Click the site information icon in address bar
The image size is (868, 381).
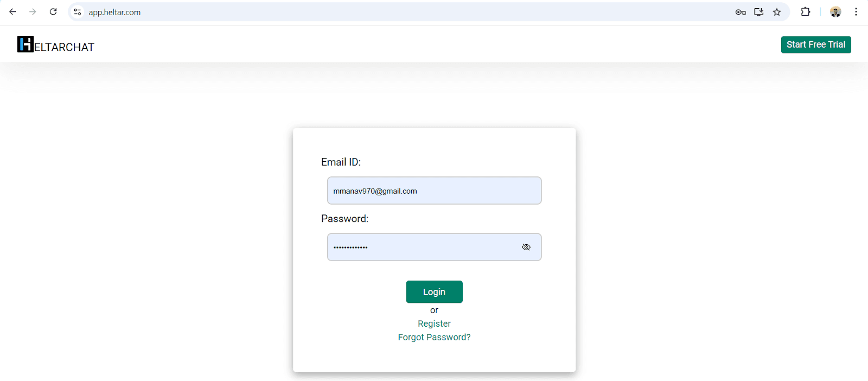click(77, 11)
